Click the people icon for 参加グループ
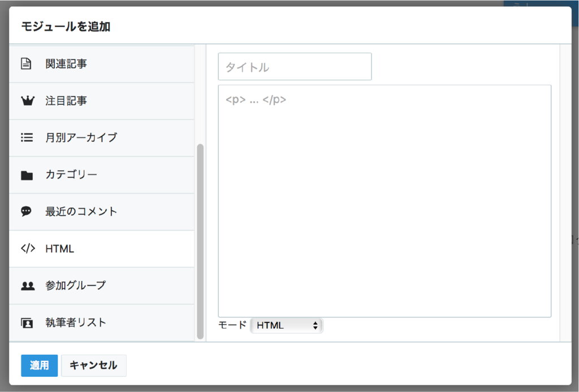The image size is (579, 392). (28, 285)
